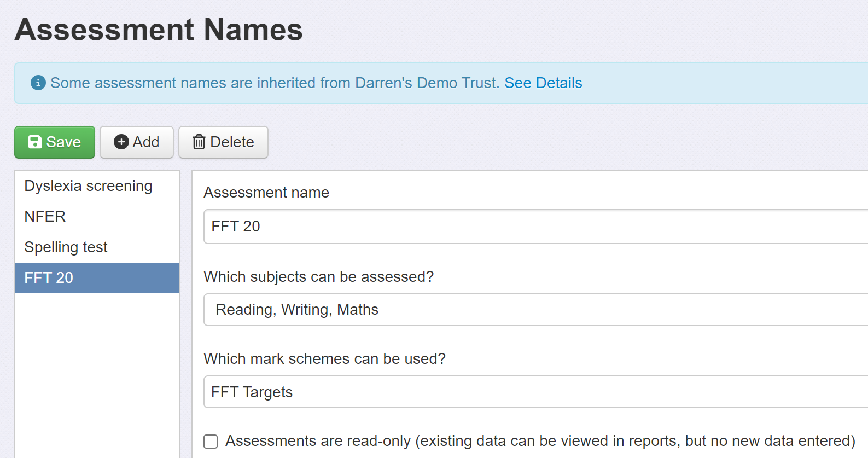This screenshot has height=458, width=868.
Task: Click the Save button
Action: tap(55, 142)
